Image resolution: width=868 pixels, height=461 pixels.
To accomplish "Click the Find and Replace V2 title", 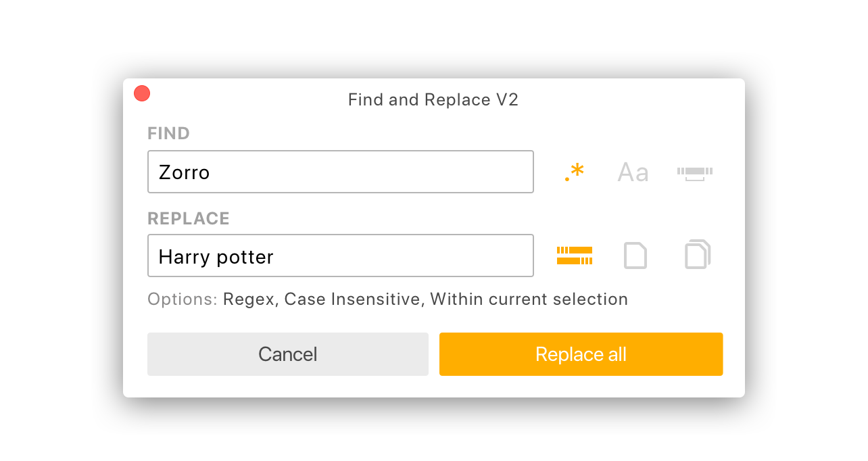I will pos(433,100).
